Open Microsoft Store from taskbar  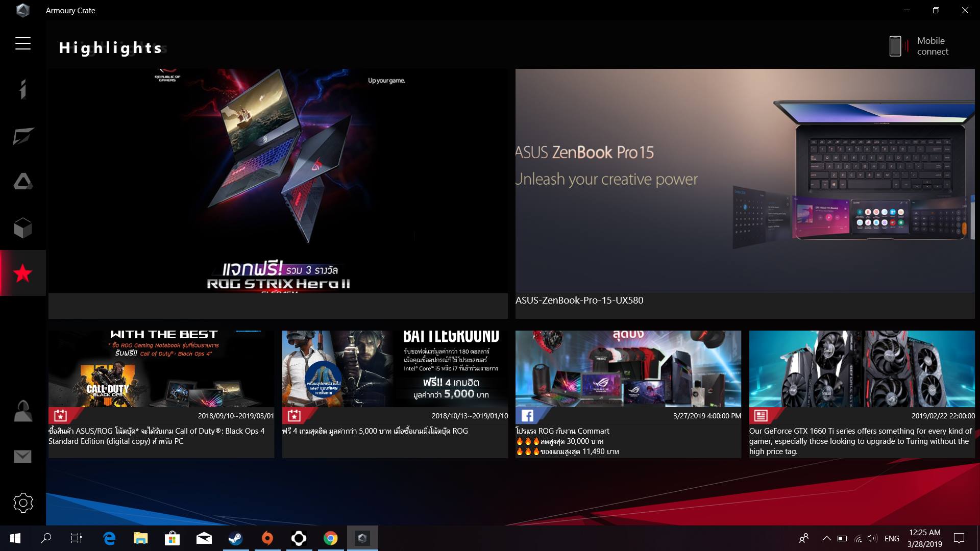coord(172,538)
